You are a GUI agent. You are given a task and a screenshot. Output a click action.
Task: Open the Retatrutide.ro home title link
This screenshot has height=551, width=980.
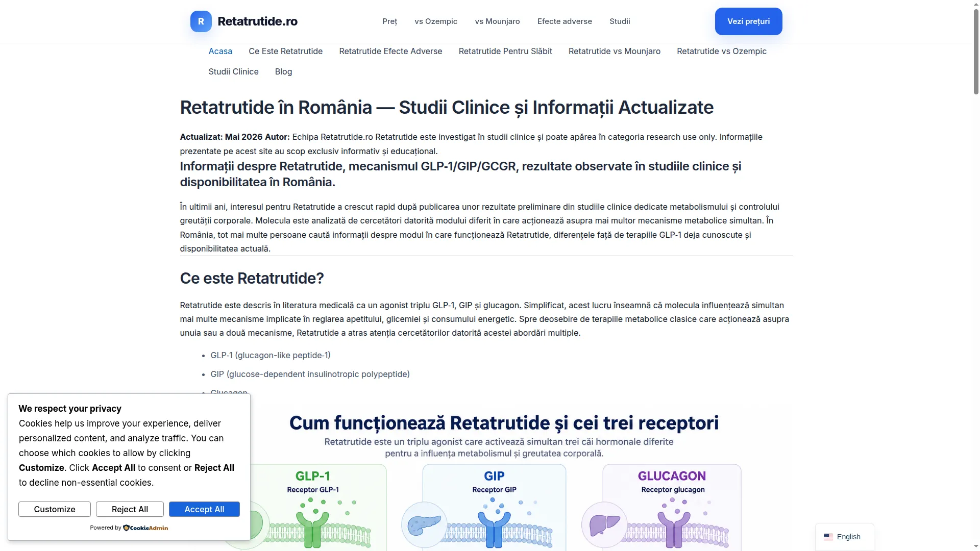[257, 21]
